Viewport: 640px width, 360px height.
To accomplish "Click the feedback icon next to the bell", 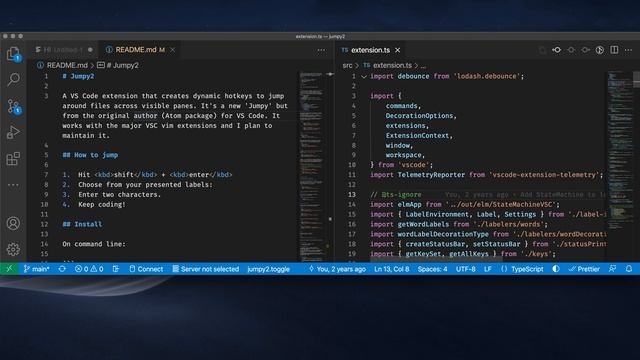I will tap(612, 269).
